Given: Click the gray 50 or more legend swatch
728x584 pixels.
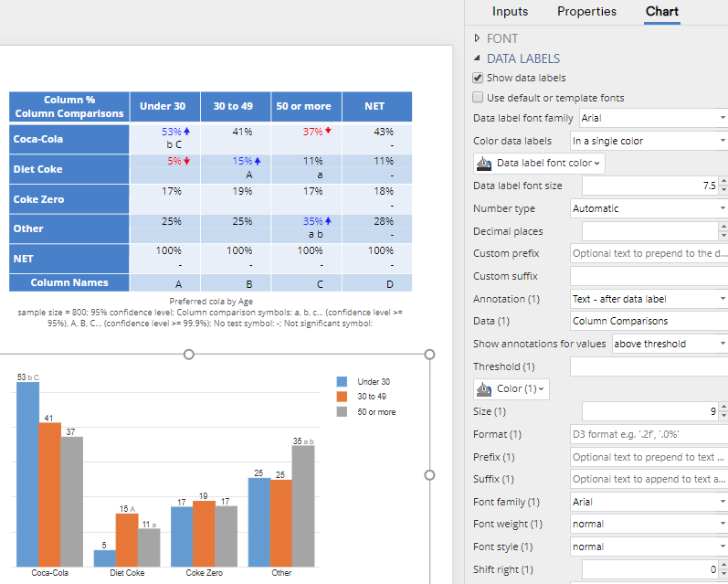Looking at the screenshot, I should click(x=343, y=412).
